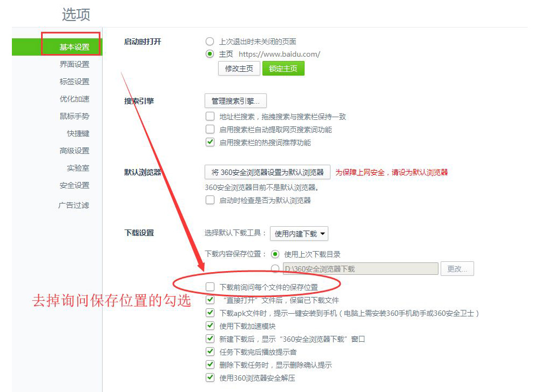
Task: Select the custom download path radio button
Action: (275, 269)
